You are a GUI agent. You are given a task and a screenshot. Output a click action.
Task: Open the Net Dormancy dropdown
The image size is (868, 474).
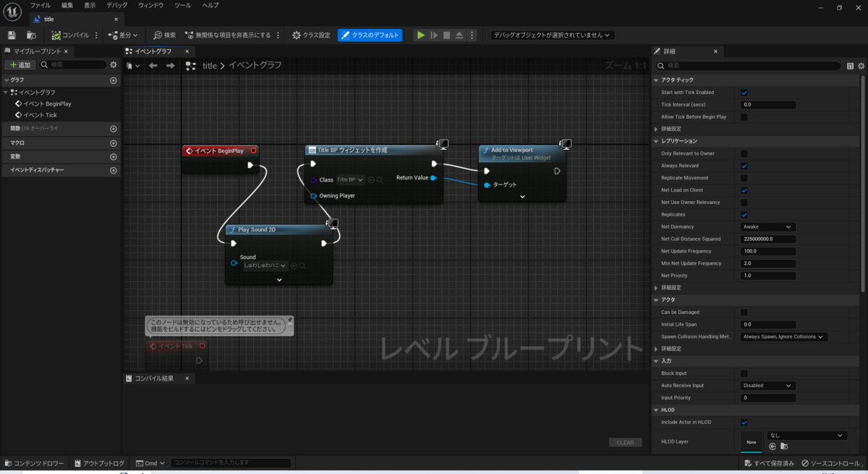767,227
